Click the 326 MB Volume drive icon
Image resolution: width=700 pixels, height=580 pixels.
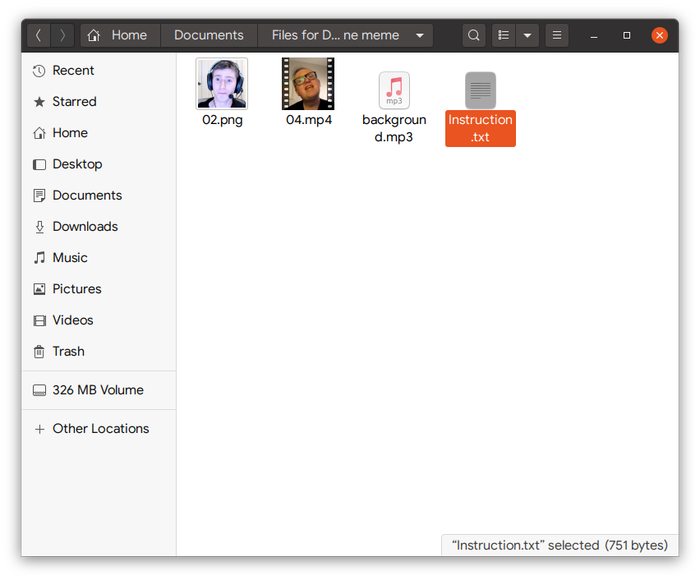39,391
